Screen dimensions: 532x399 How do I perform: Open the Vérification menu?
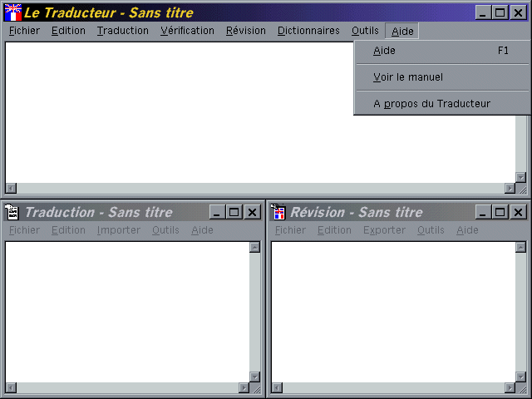coord(187,31)
